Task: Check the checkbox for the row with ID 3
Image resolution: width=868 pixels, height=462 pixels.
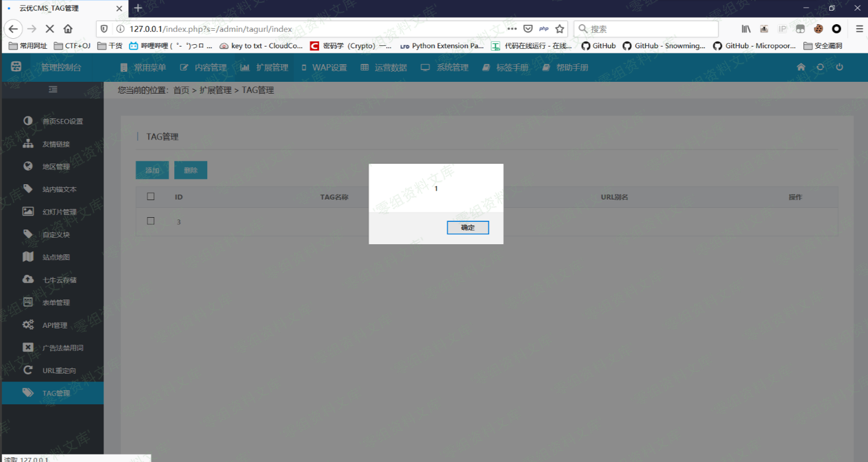Action: pos(151,221)
